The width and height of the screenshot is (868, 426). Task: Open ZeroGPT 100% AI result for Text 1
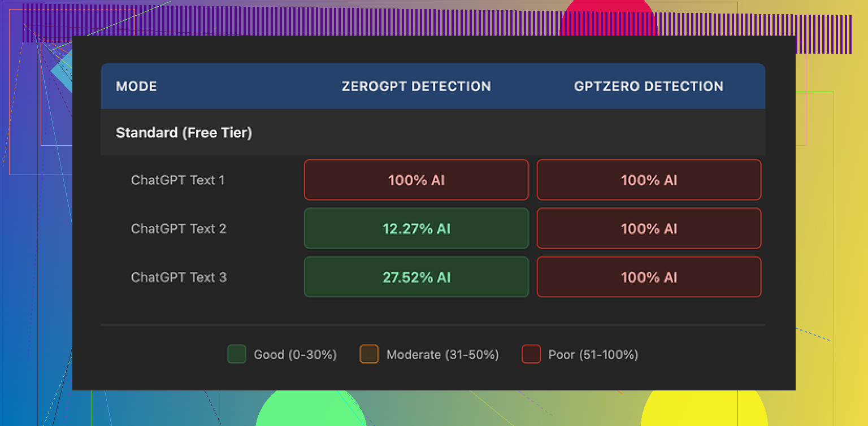pos(416,180)
